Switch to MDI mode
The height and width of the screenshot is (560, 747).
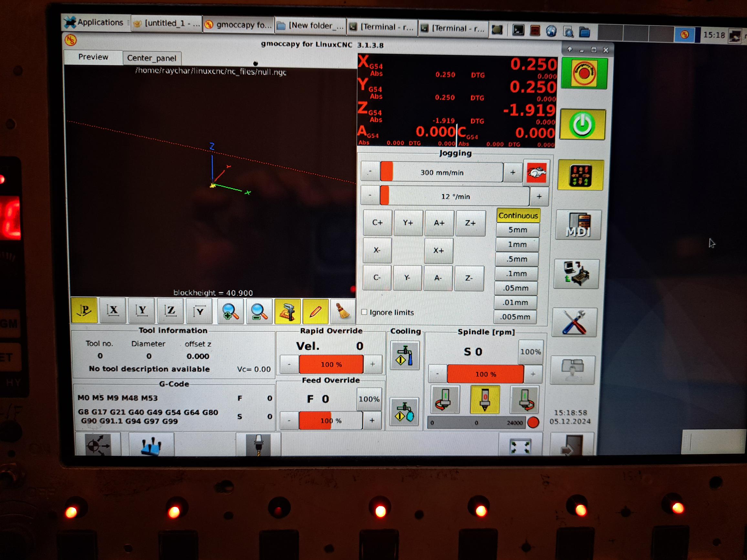[578, 225]
